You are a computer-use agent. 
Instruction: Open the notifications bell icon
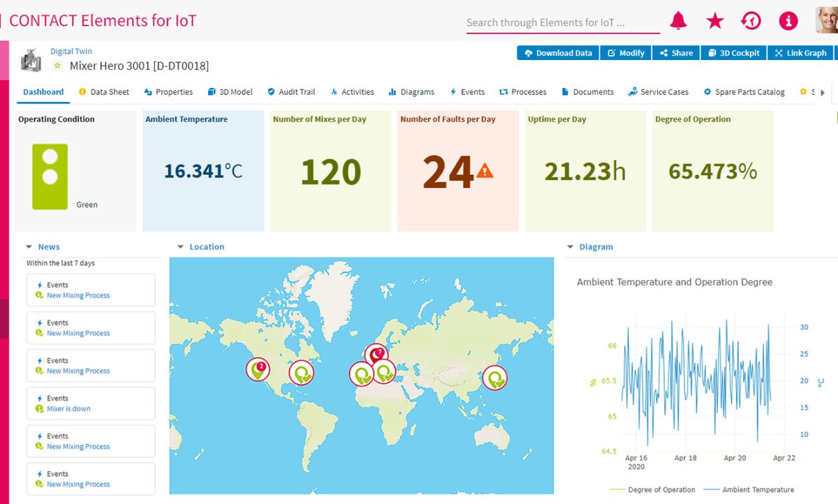coord(677,22)
